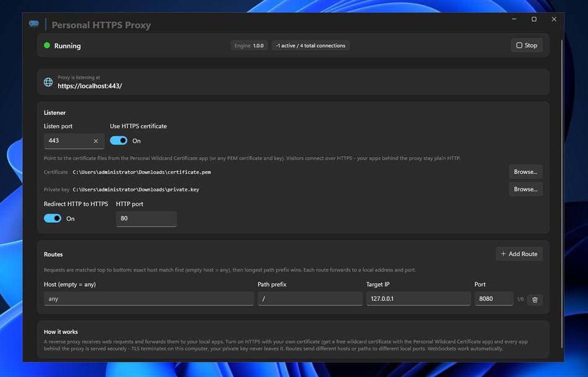Click the https://localhost:443/ address text
The height and width of the screenshot is (377, 588).
point(90,86)
